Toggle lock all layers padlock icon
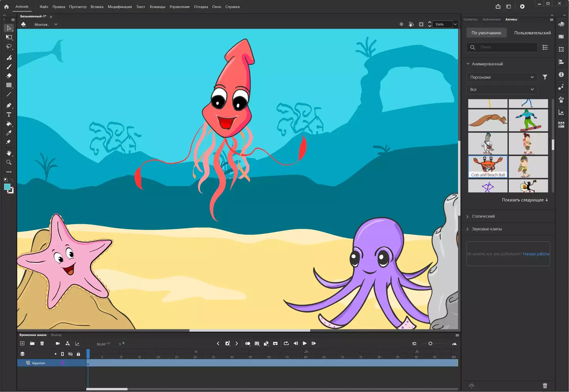Image resolution: width=569 pixels, height=392 pixels. (x=78, y=354)
